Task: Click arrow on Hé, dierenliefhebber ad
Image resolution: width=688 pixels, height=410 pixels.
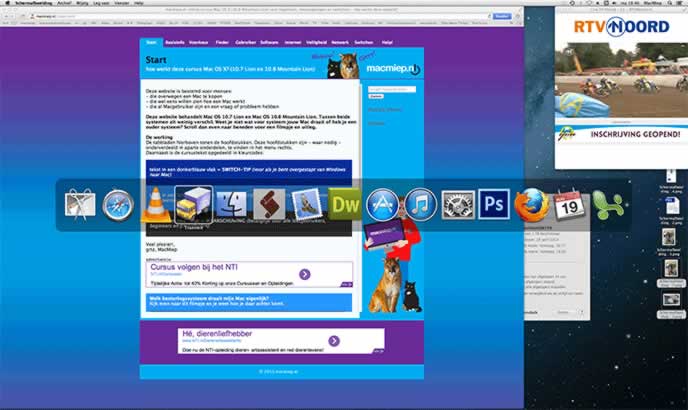Action: (334, 341)
